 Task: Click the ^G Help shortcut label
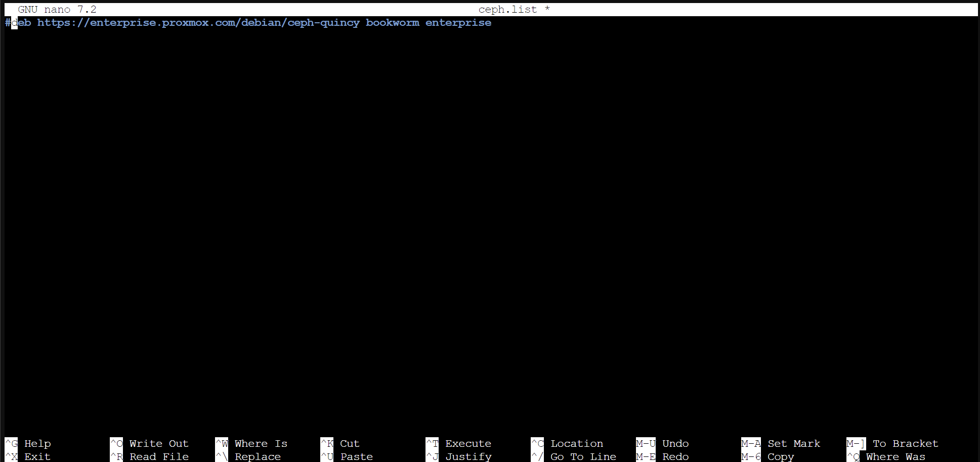pyautogui.click(x=28, y=443)
